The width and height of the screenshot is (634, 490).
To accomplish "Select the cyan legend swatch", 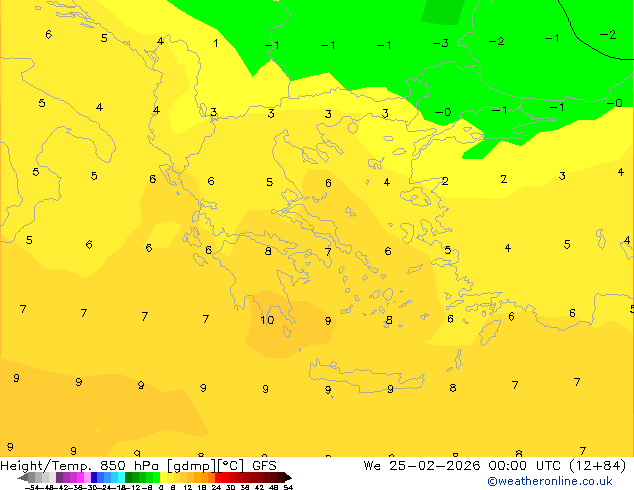I will [121, 477].
